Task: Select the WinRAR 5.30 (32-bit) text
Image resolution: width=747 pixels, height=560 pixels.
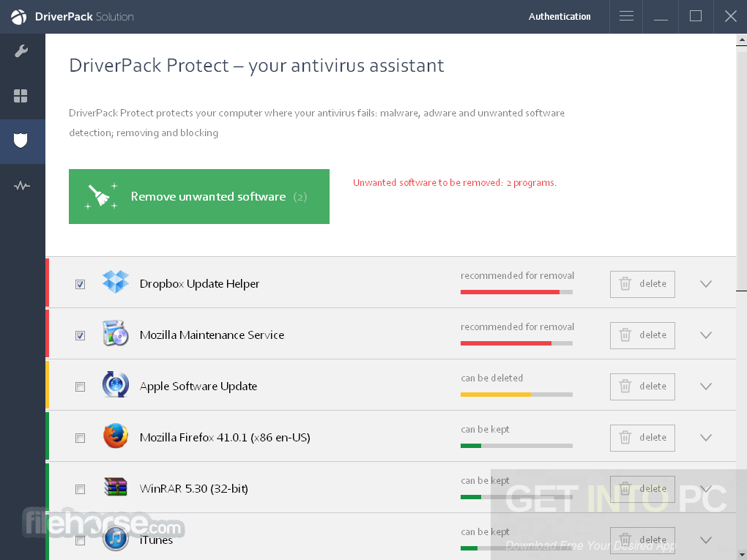Action: point(193,488)
